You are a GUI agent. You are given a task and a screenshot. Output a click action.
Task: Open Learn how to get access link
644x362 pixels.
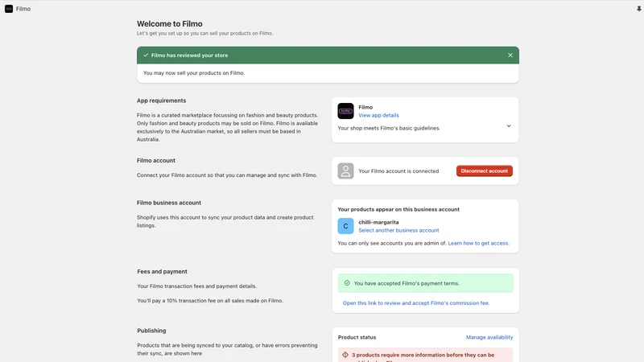(x=478, y=243)
